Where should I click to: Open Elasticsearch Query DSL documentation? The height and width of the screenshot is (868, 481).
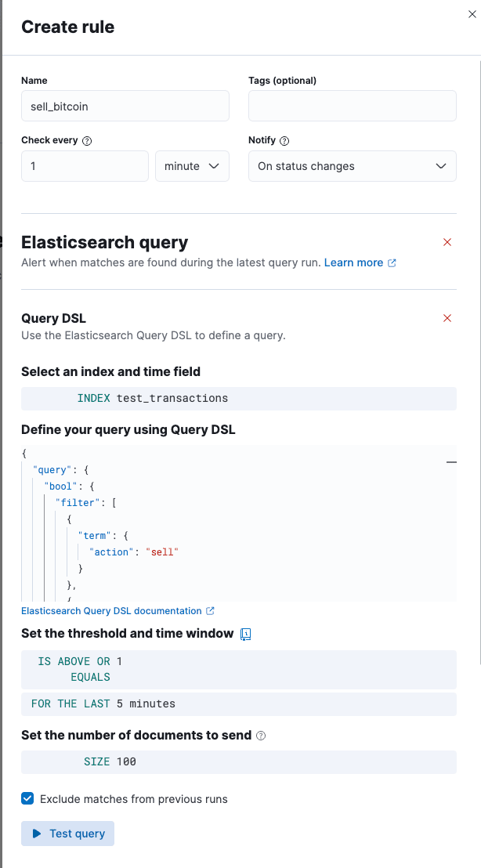(x=112, y=610)
